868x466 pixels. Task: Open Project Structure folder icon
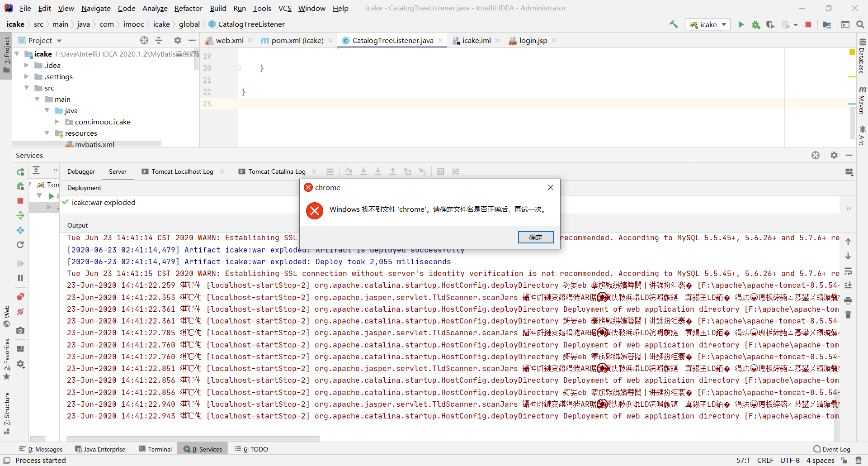(827, 24)
